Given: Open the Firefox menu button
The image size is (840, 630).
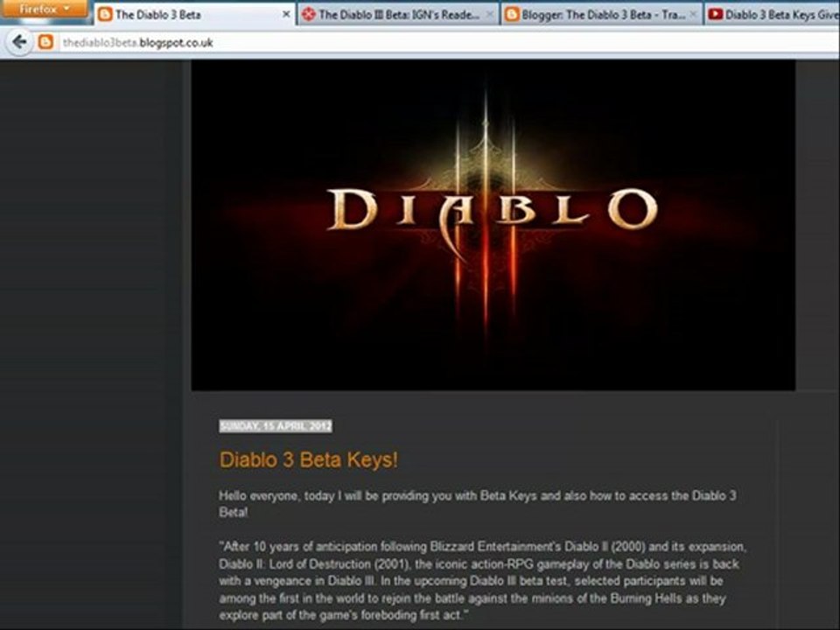Looking at the screenshot, I should 45,9.
